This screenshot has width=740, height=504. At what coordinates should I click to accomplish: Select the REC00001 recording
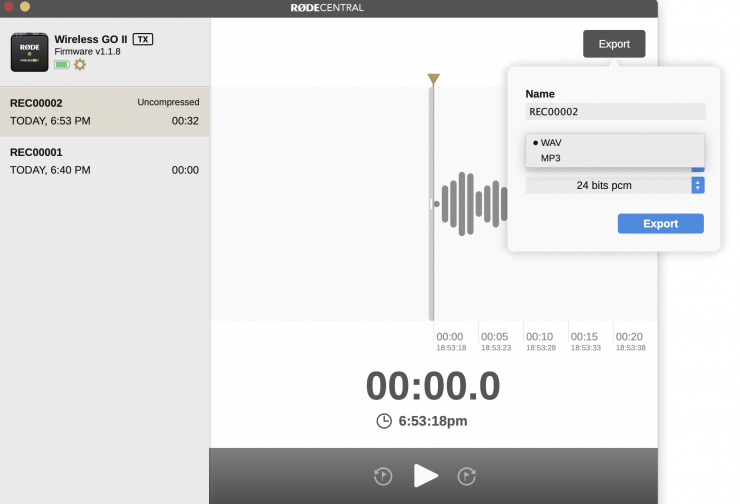[104, 161]
